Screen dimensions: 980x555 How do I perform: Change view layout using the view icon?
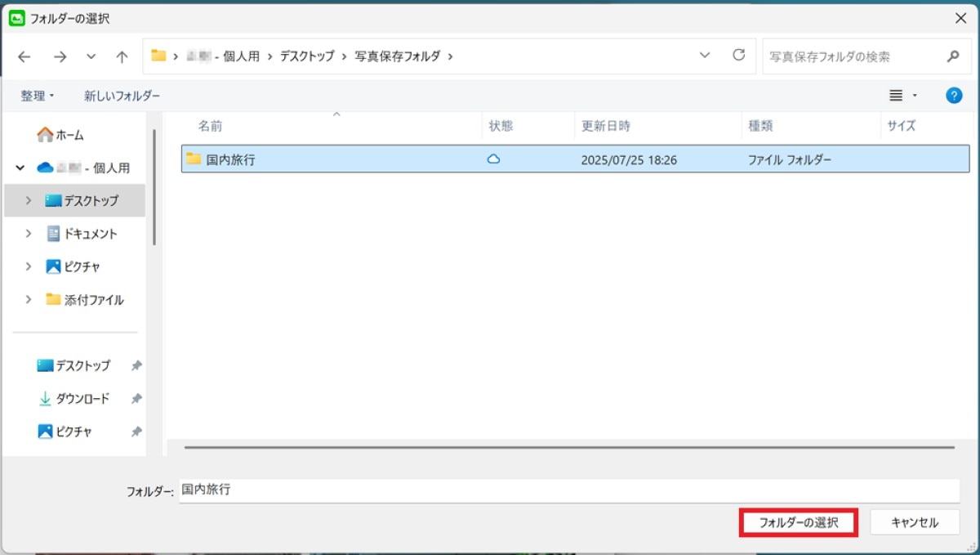click(x=896, y=96)
